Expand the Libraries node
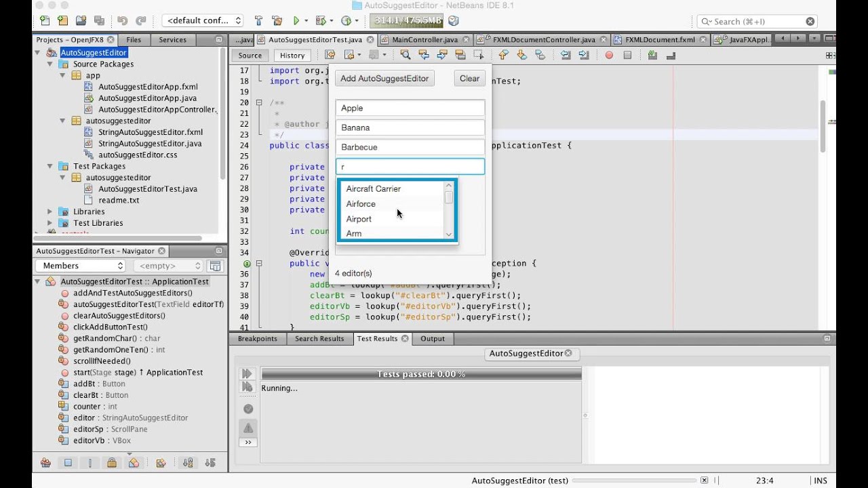 tap(50, 211)
